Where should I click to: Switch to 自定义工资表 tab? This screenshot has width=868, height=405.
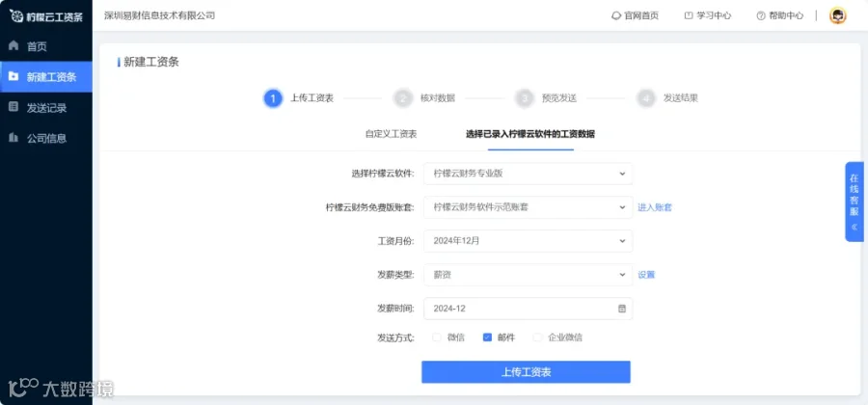click(x=391, y=134)
